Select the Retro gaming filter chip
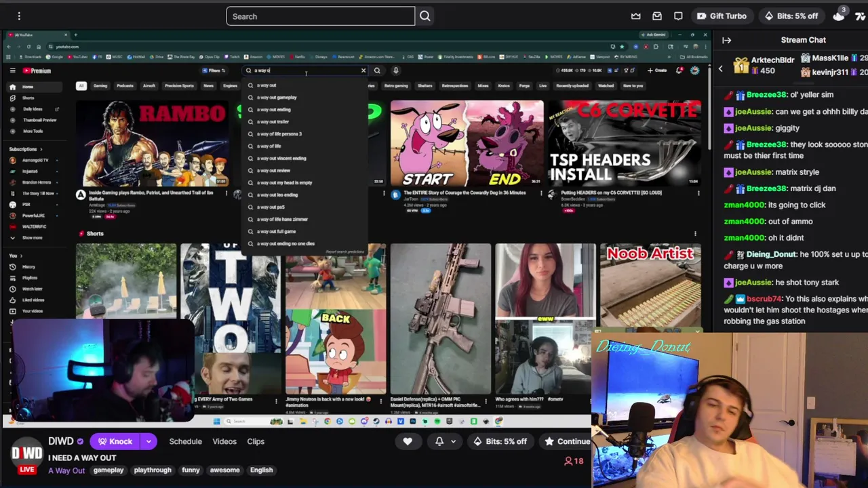This screenshot has width=868, height=488. click(x=396, y=86)
